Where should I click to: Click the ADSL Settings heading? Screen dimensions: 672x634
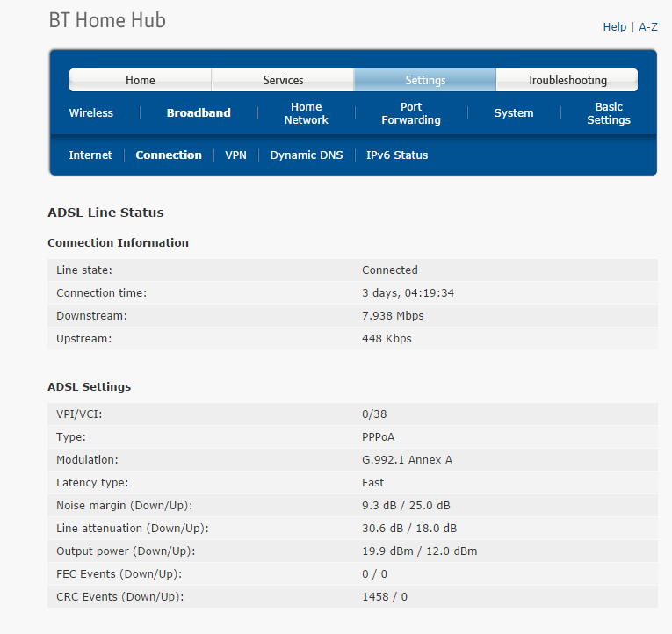(x=89, y=387)
